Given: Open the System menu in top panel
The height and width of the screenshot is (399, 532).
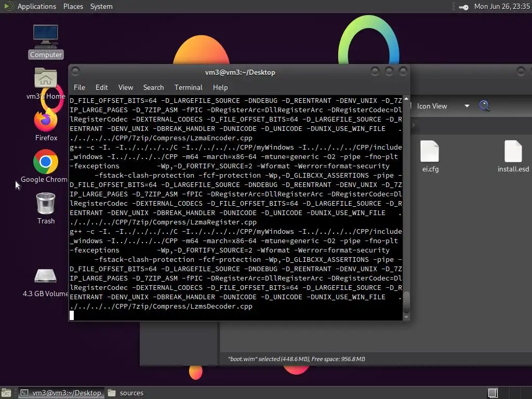Looking at the screenshot, I should (101, 6).
